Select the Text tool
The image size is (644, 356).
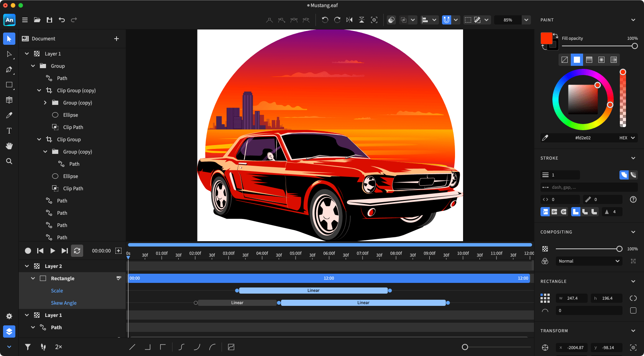(9, 131)
